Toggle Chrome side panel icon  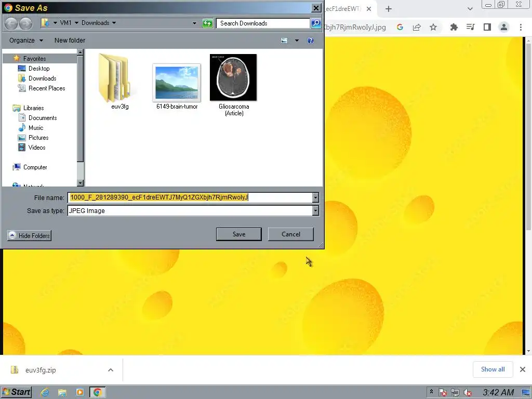[x=487, y=27]
